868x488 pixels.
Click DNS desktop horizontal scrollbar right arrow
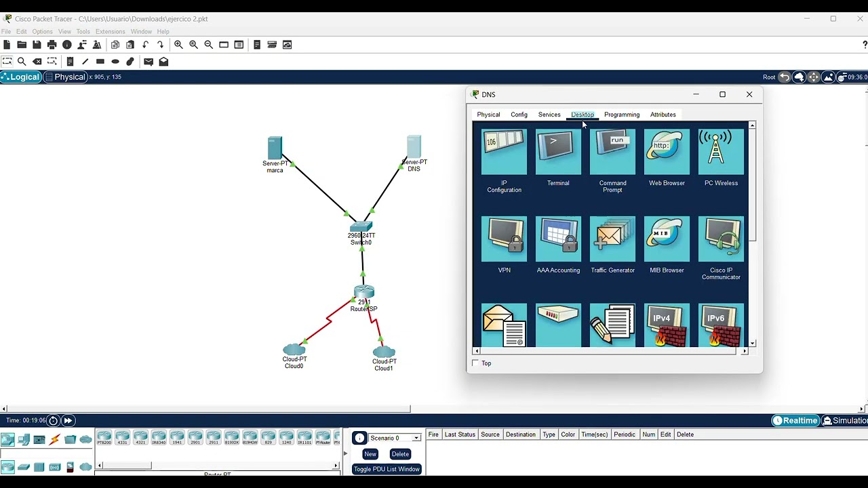point(745,351)
